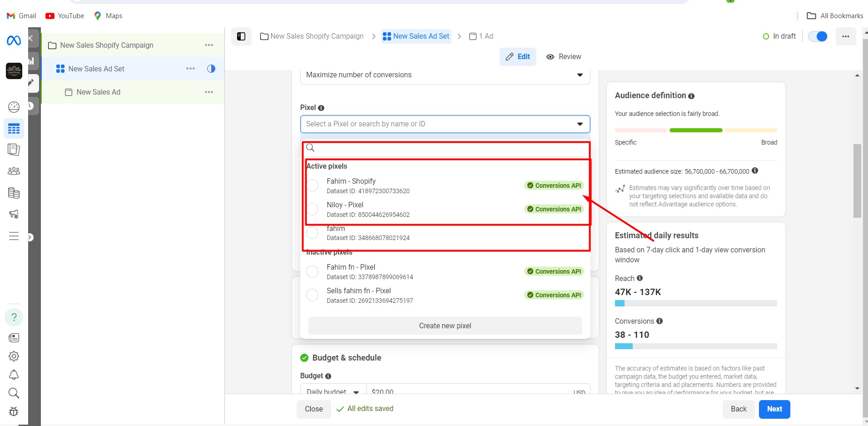Toggle the side panel layout icon
Viewport: 868px width, 426px height.
pos(241,36)
